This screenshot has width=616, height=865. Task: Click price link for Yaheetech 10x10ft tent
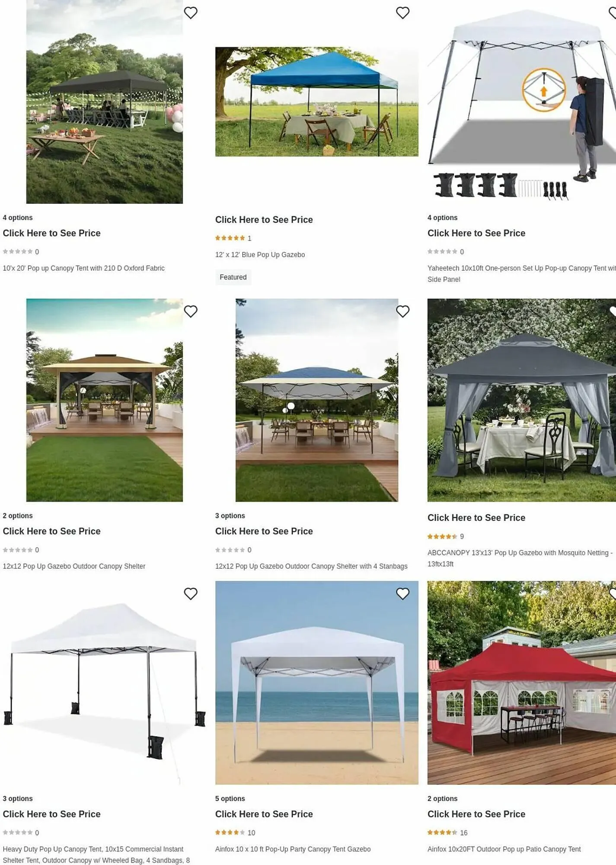tap(476, 233)
